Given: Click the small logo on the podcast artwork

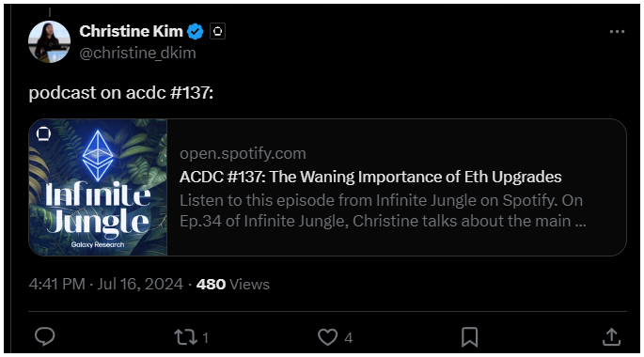Looking at the screenshot, I should [x=43, y=133].
